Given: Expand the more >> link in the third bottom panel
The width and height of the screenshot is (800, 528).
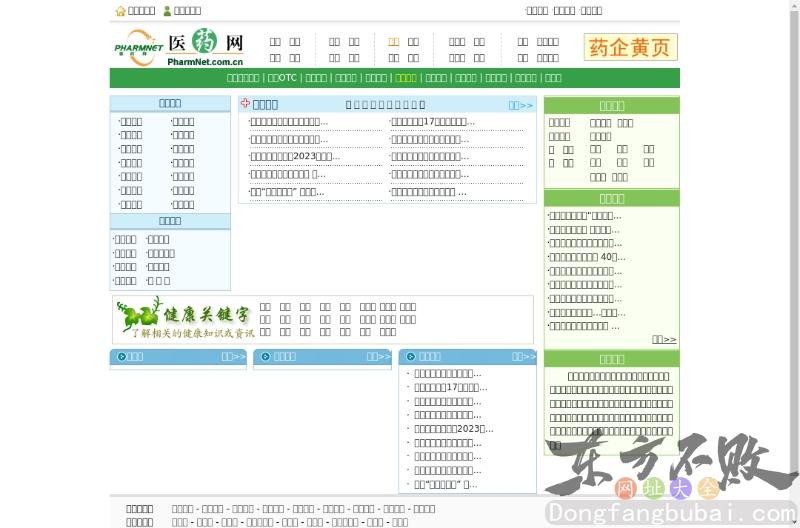Looking at the screenshot, I should [x=524, y=356].
